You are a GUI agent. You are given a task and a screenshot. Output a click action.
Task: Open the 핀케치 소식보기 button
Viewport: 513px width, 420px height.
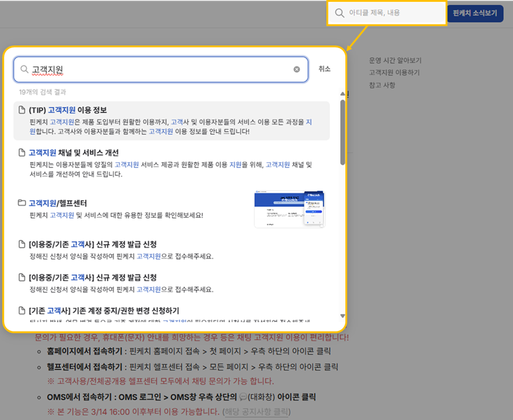475,13
